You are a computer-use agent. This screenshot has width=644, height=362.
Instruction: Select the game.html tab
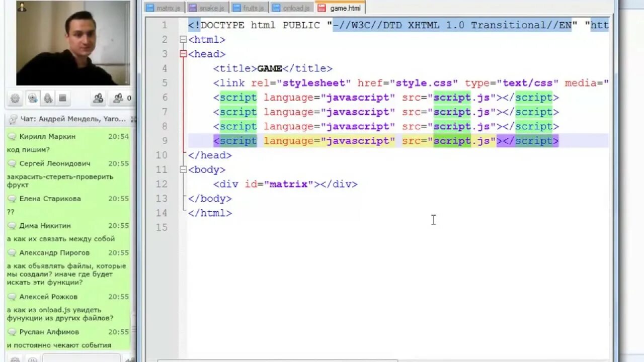tap(340, 8)
